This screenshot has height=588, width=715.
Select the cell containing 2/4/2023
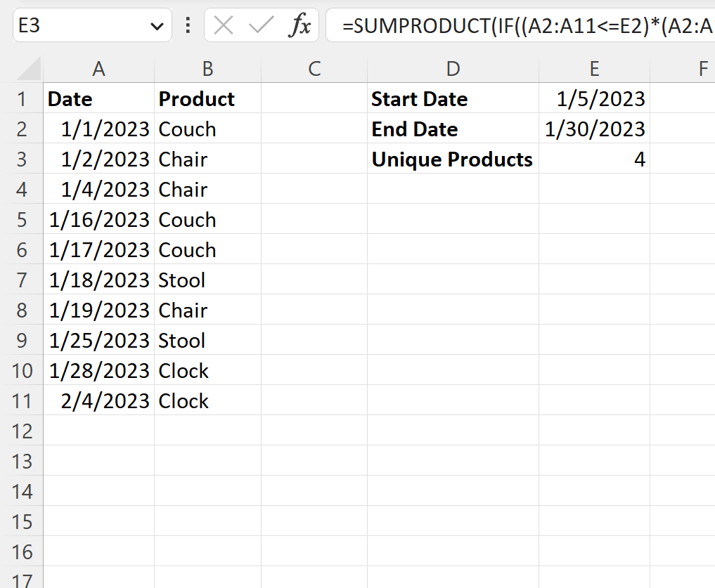[x=98, y=401]
